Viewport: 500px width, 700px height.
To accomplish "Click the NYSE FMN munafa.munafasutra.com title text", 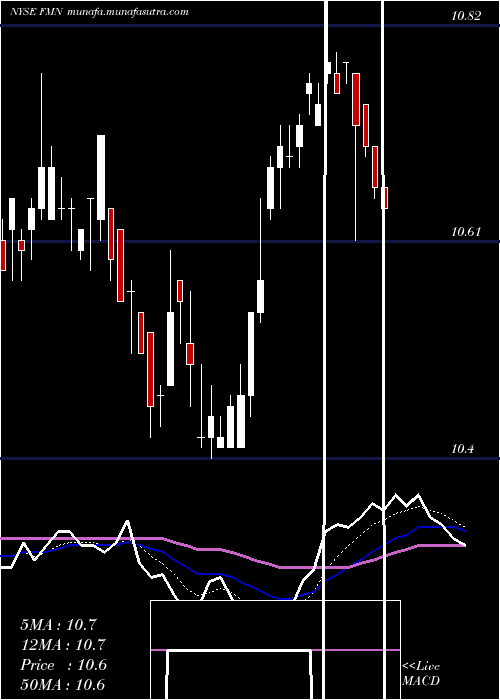I will [99, 12].
